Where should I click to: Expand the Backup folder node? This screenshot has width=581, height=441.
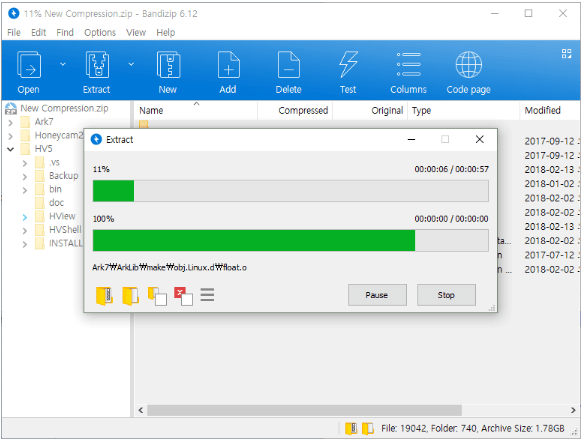pyautogui.click(x=24, y=177)
